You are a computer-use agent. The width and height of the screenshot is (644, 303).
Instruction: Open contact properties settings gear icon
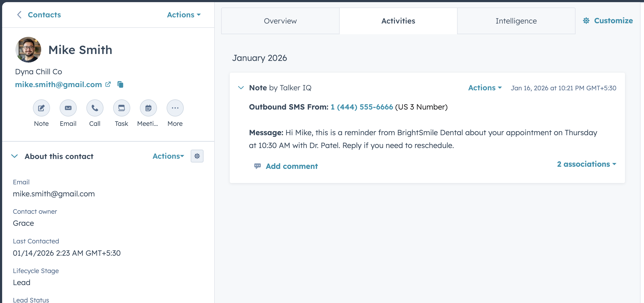pyautogui.click(x=197, y=156)
